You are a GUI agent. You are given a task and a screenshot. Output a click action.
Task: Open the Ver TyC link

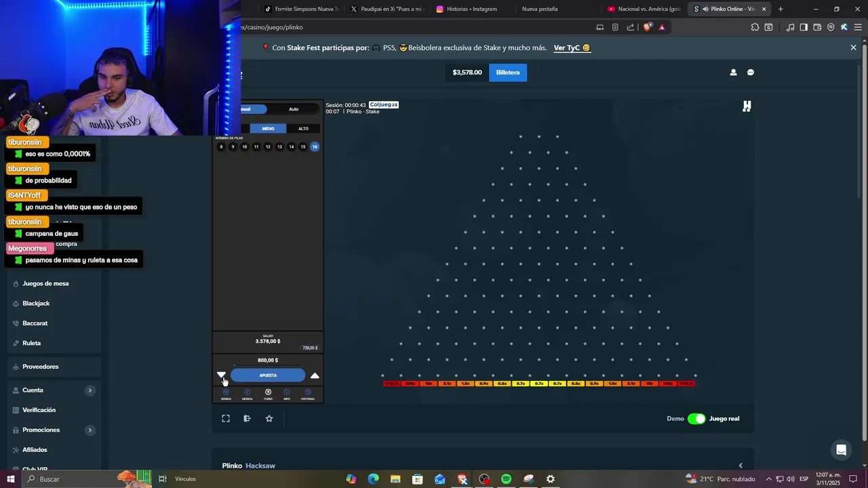click(x=572, y=48)
